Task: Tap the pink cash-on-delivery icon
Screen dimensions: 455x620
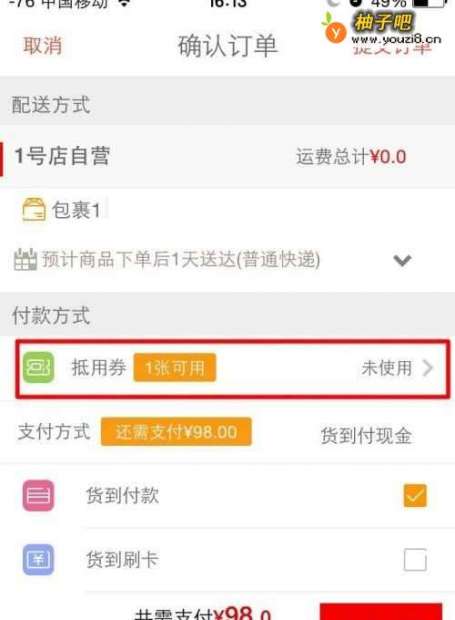Action: click(x=38, y=495)
